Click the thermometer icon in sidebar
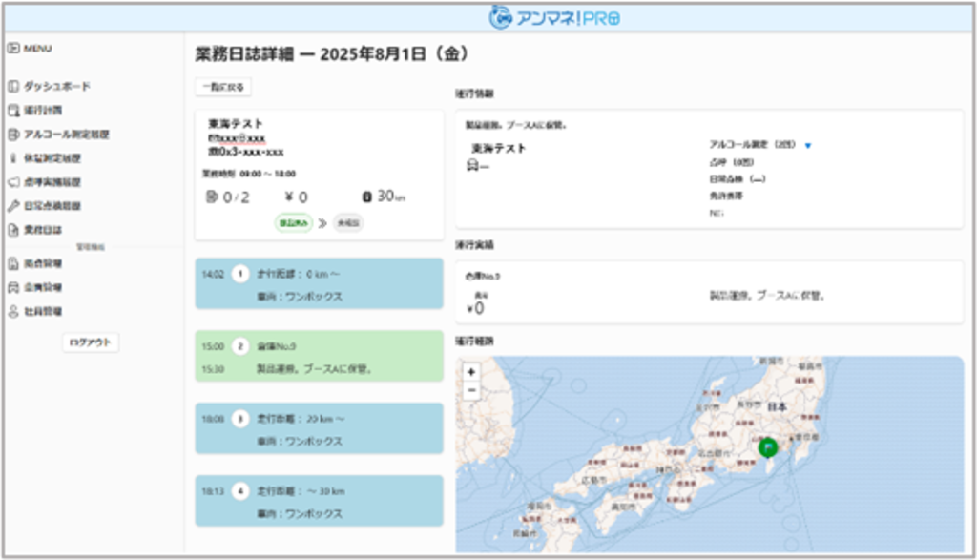The height and width of the screenshot is (560, 977). tap(13, 158)
